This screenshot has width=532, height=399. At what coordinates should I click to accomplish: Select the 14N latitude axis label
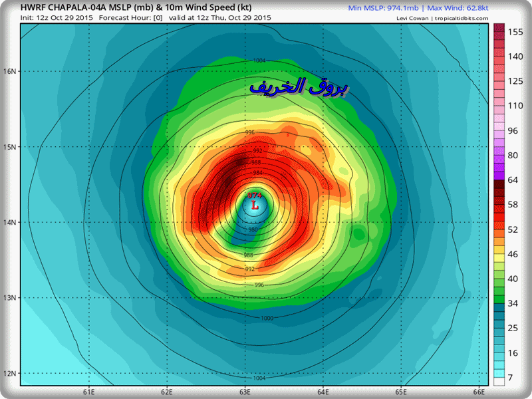[10, 222]
